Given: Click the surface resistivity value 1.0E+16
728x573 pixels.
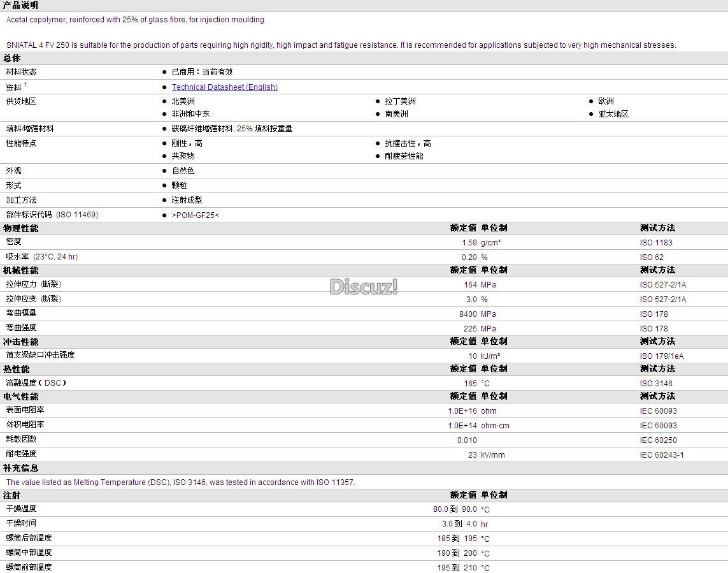Looking at the screenshot, I should [x=462, y=411].
